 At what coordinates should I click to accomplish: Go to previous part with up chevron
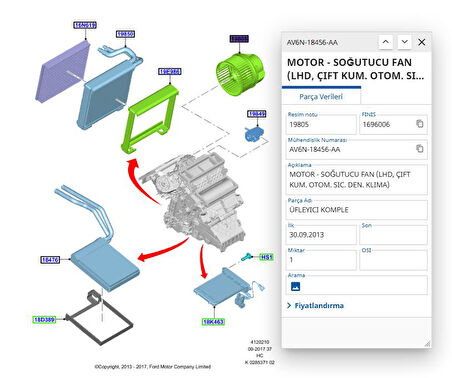[x=386, y=42]
